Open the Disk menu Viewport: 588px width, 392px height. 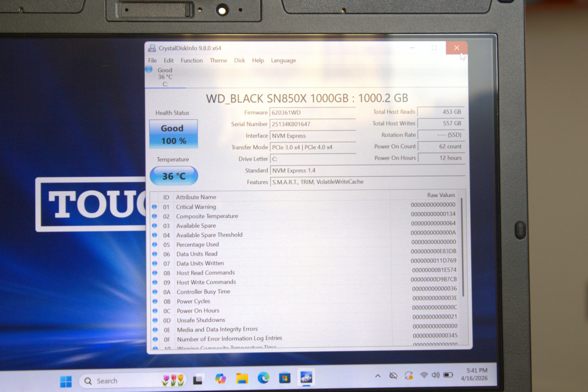pos(239,60)
